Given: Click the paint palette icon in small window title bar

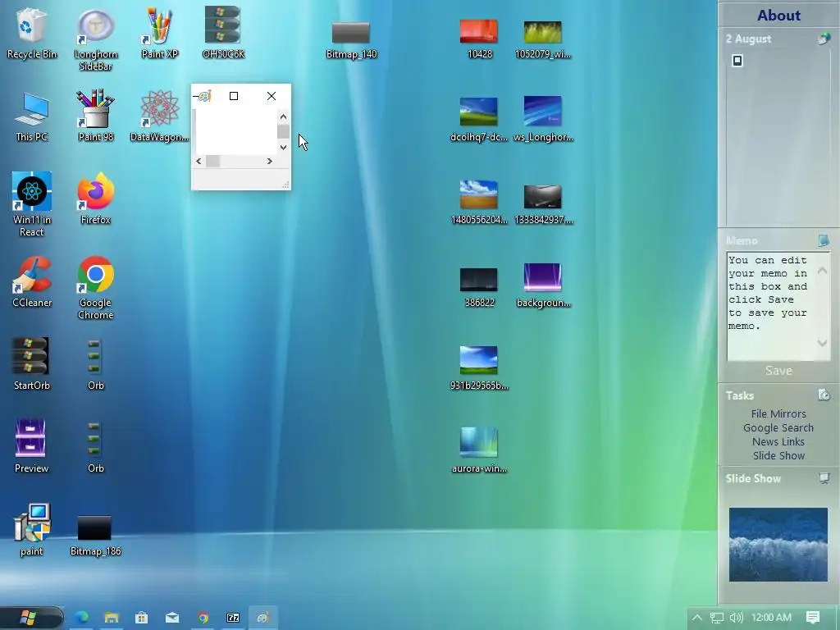Looking at the screenshot, I should pos(205,97).
